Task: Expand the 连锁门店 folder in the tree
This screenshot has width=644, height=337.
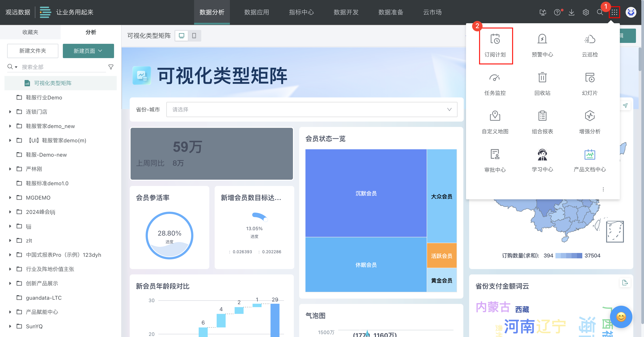Action: [x=10, y=112]
